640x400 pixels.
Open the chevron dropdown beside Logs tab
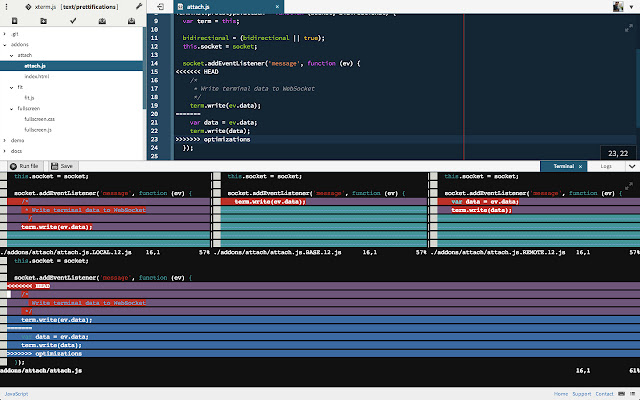(632, 166)
